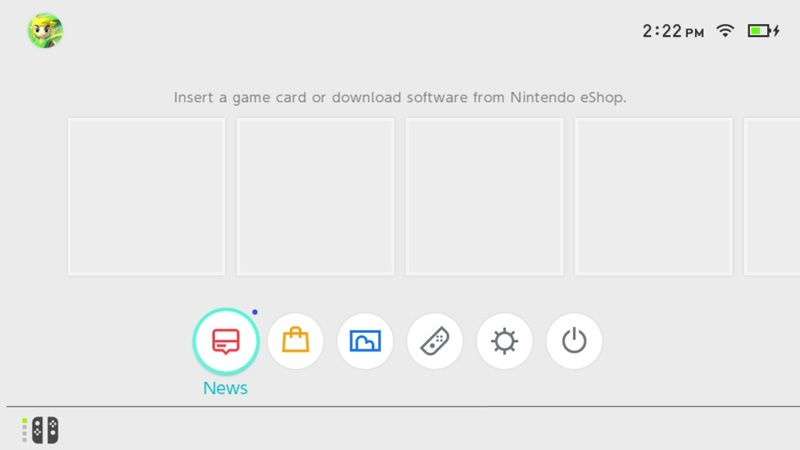Open System Settings gear icon
The image size is (800, 450).
click(505, 341)
